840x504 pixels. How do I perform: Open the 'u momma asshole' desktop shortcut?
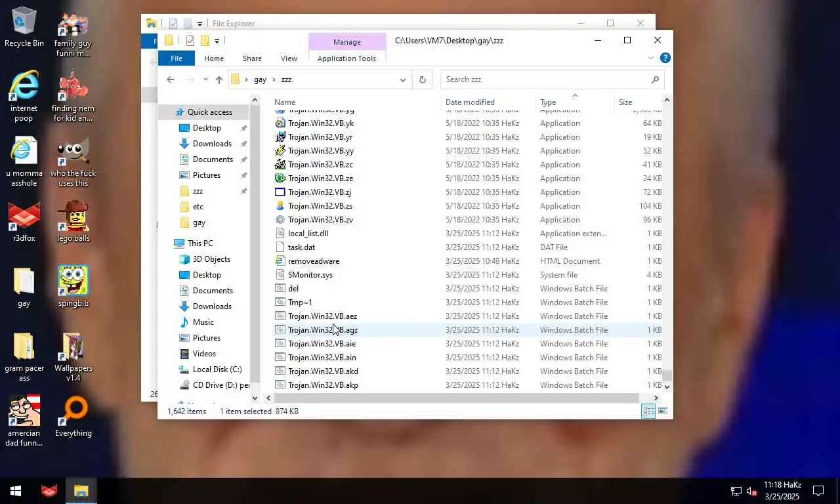[x=24, y=162]
